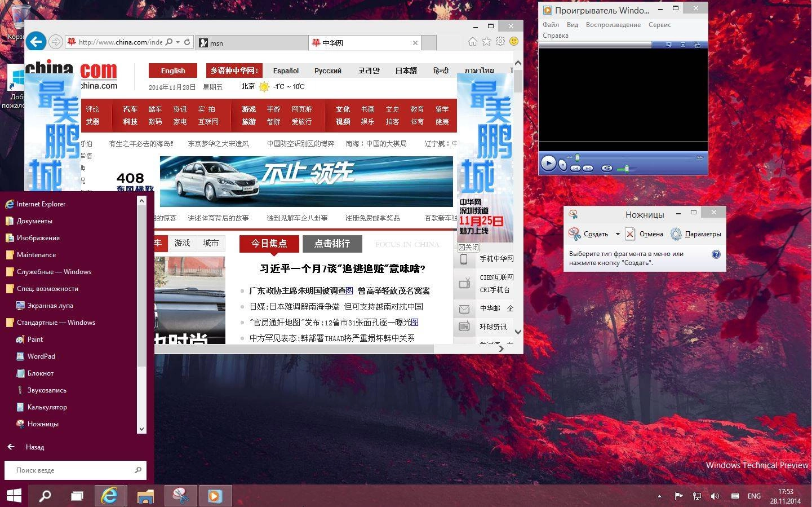
Task: Expand the Создать dropdown arrow
Action: point(617,234)
